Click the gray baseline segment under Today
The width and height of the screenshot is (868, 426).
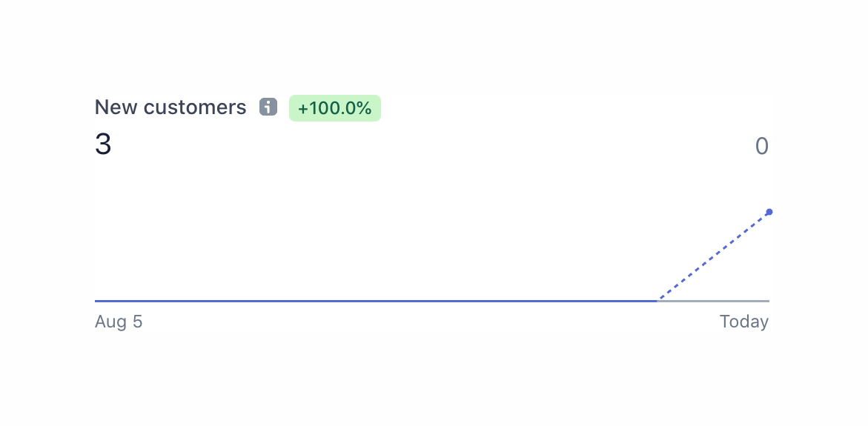(712, 301)
